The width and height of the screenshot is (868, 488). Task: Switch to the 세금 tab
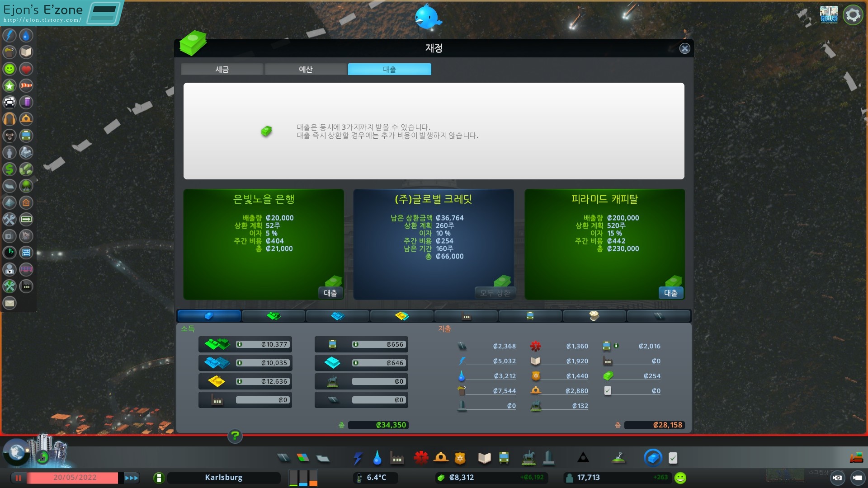(x=222, y=69)
